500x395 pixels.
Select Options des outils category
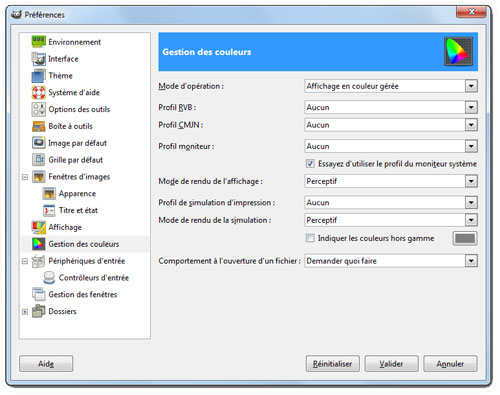click(x=79, y=109)
